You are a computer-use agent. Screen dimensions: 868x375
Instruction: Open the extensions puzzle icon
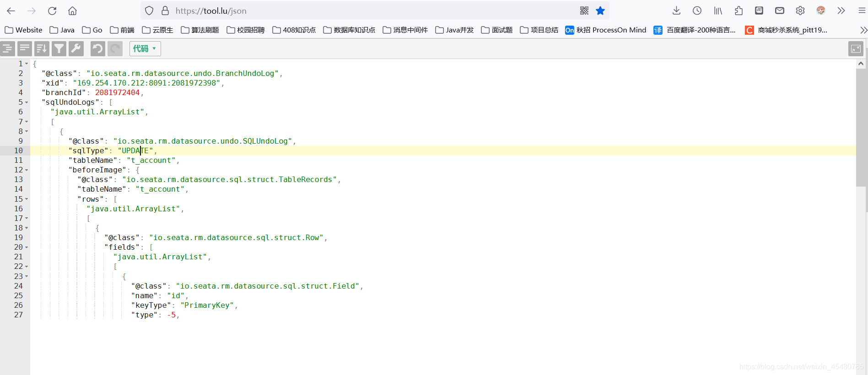point(739,11)
